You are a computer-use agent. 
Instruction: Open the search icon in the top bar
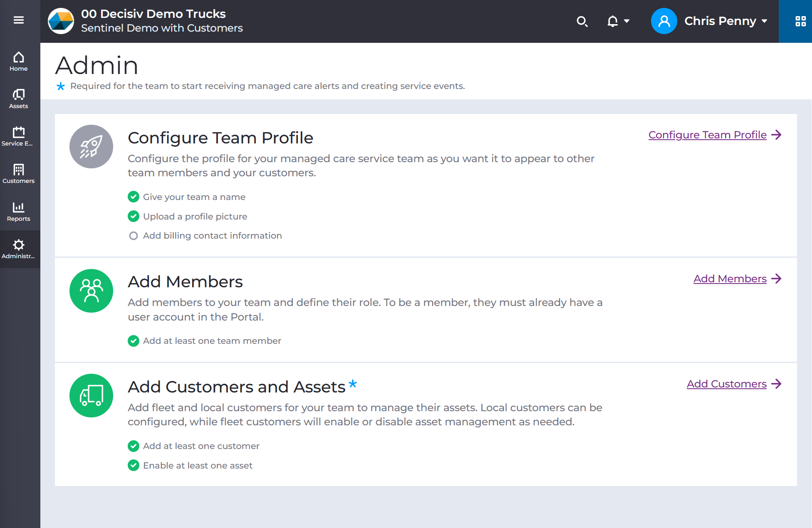pyautogui.click(x=582, y=21)
